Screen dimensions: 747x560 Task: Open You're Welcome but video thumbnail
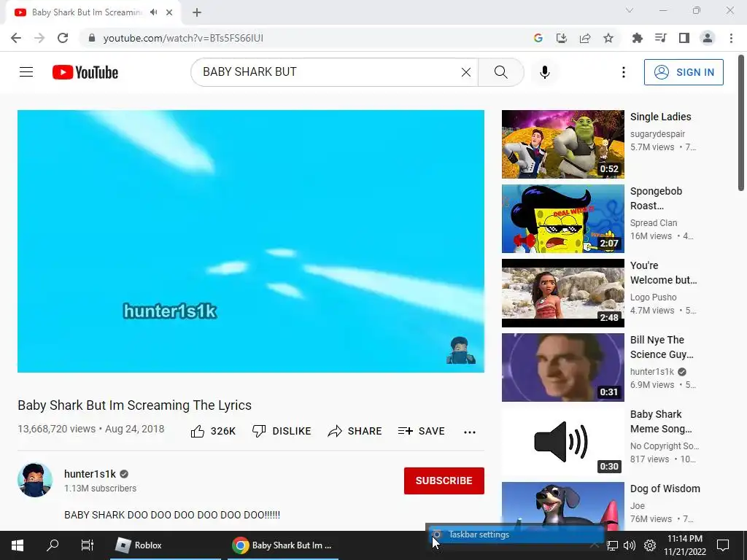pos(562,293)
